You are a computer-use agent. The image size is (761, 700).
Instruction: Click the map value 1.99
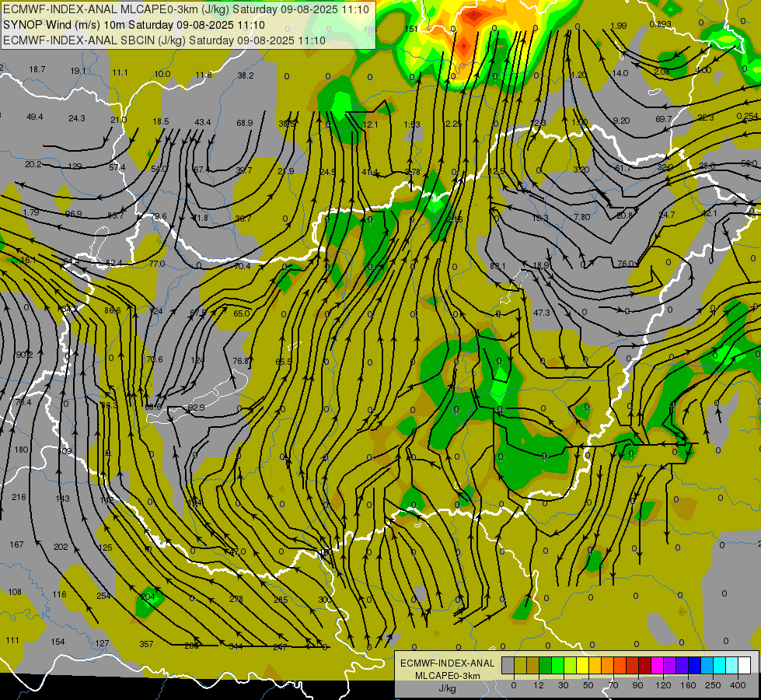pyautogui.click(x=618, y=26)
